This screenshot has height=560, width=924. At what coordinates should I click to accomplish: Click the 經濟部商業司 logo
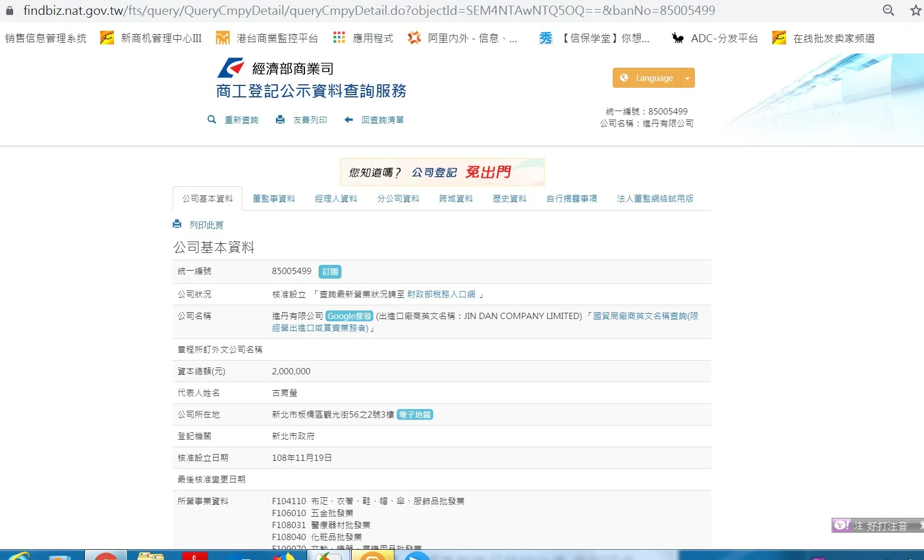pyautogui.click(x=231, y=68)
